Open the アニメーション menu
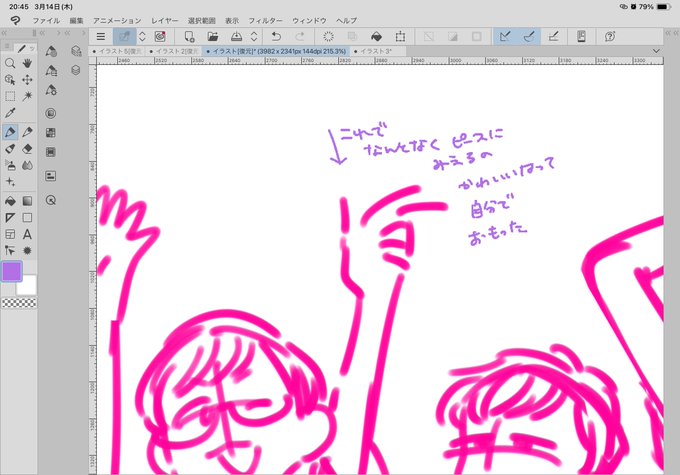 coord(117,20)
